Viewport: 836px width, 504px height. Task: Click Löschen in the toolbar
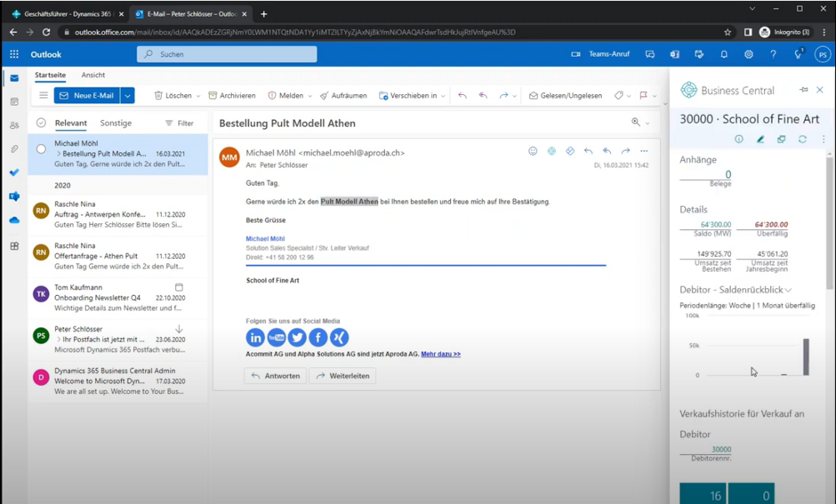click(x=173, y=95)
